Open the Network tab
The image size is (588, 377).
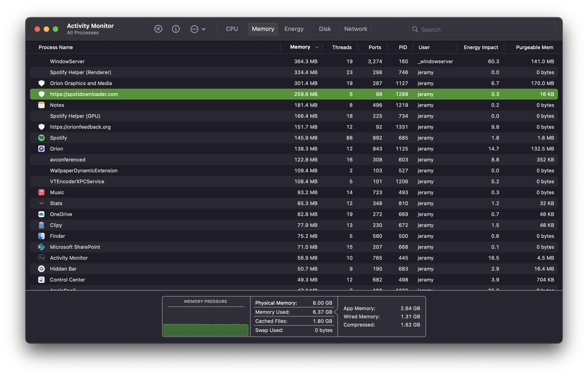tap(355, 29)
